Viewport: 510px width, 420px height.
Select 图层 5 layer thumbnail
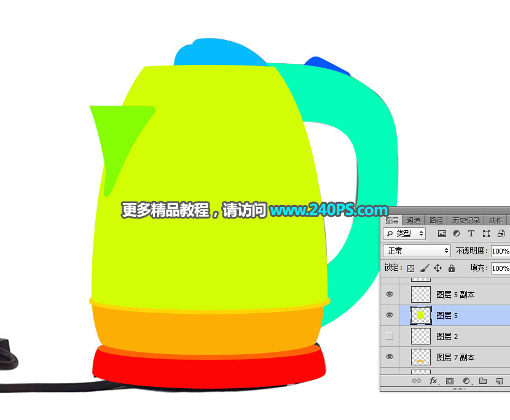click(x=420, y=316)
